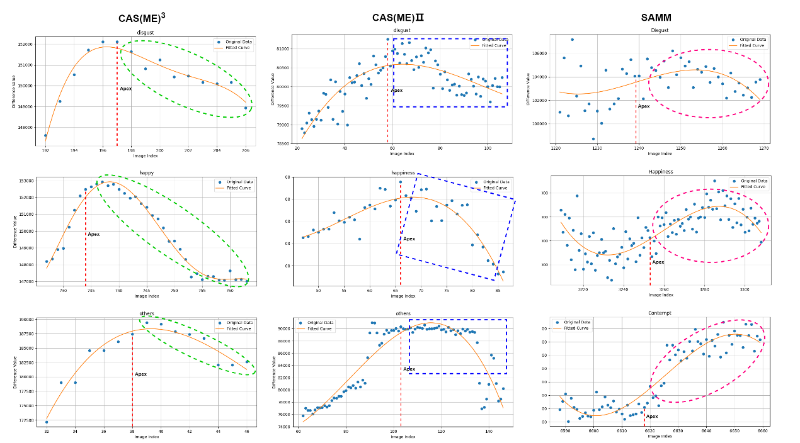Click the Apex label in top-left disgust plot
Viewport: 800px width, 443px height.
pos(125,89)
